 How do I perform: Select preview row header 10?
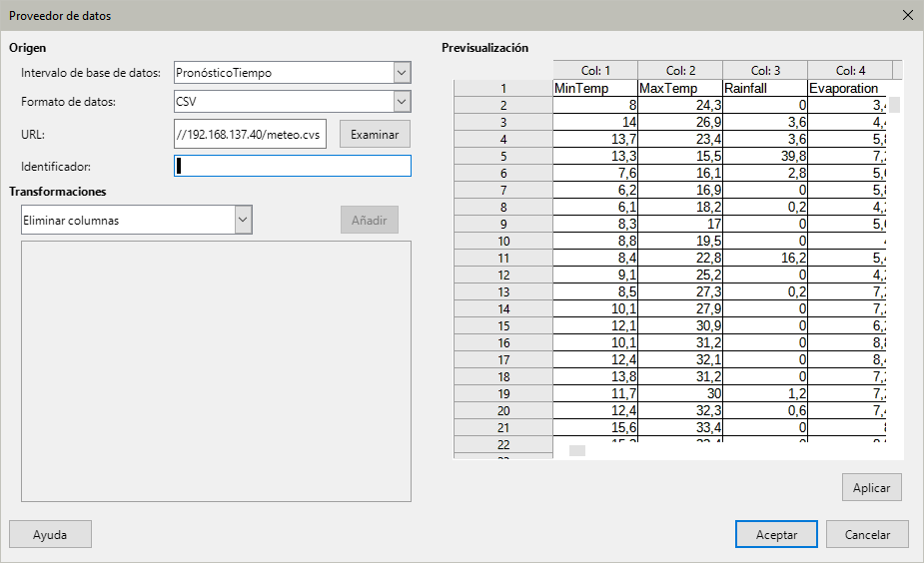503,241
